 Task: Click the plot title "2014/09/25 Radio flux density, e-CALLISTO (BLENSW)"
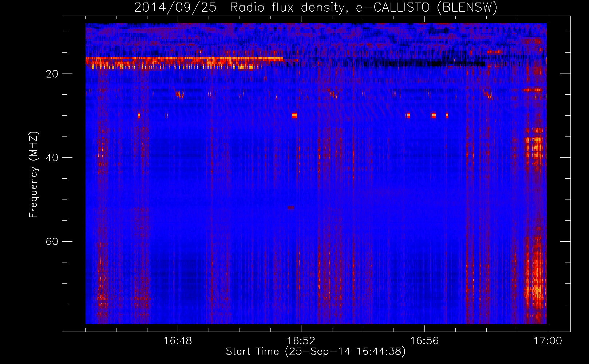tap(316, 7)
